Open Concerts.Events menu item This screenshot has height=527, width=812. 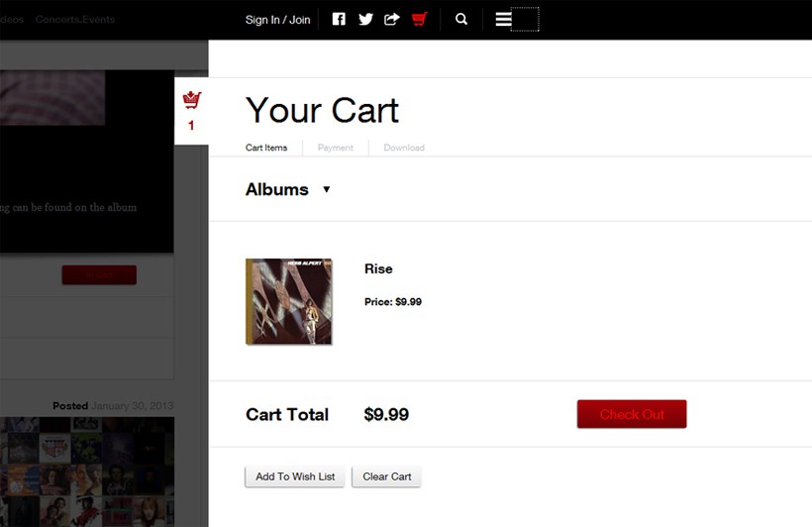(75, 19)
